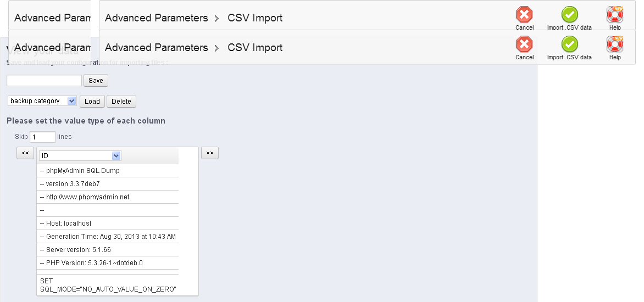Click the Help icon in the second header bar

[x=614, y=44]
